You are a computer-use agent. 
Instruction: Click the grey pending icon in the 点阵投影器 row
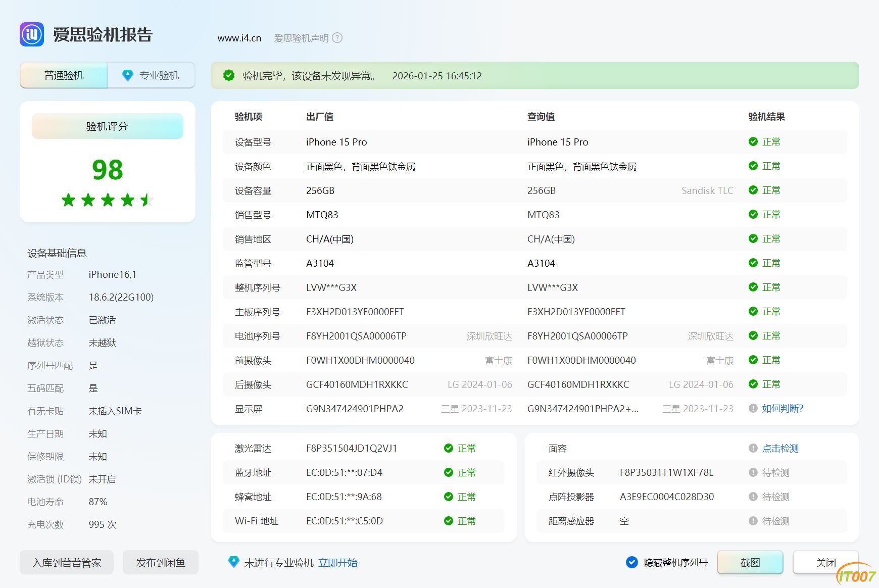(753, 497)
